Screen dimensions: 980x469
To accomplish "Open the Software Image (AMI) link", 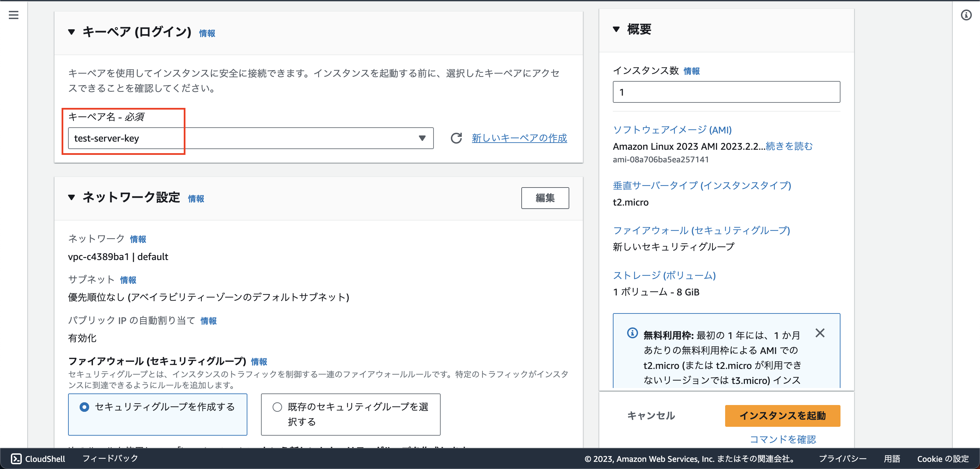I will (x=672, y=130).
